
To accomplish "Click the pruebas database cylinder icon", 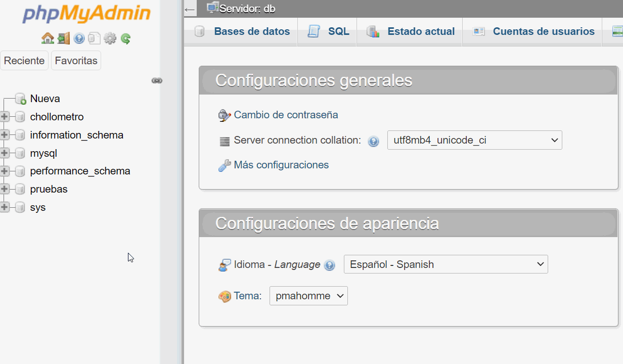I will tap(20, 189).
